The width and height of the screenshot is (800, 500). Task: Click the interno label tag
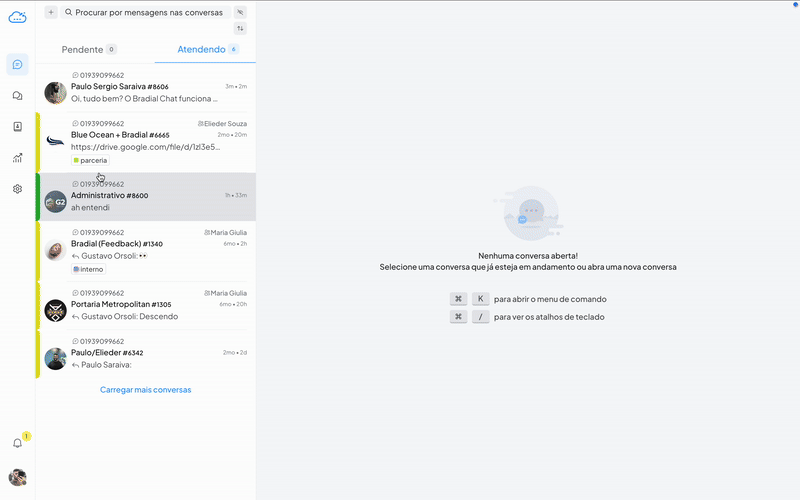coord(89,269)
